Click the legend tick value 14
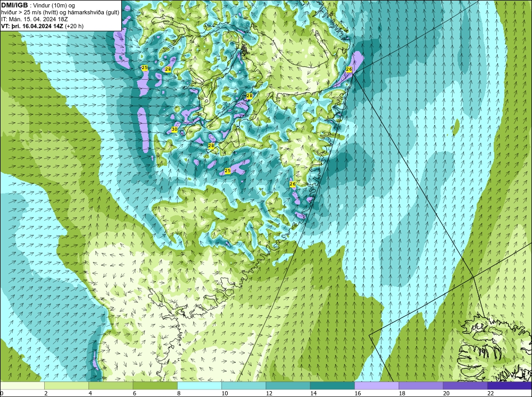This screenshot has width=532, height=397. [313, 393]
